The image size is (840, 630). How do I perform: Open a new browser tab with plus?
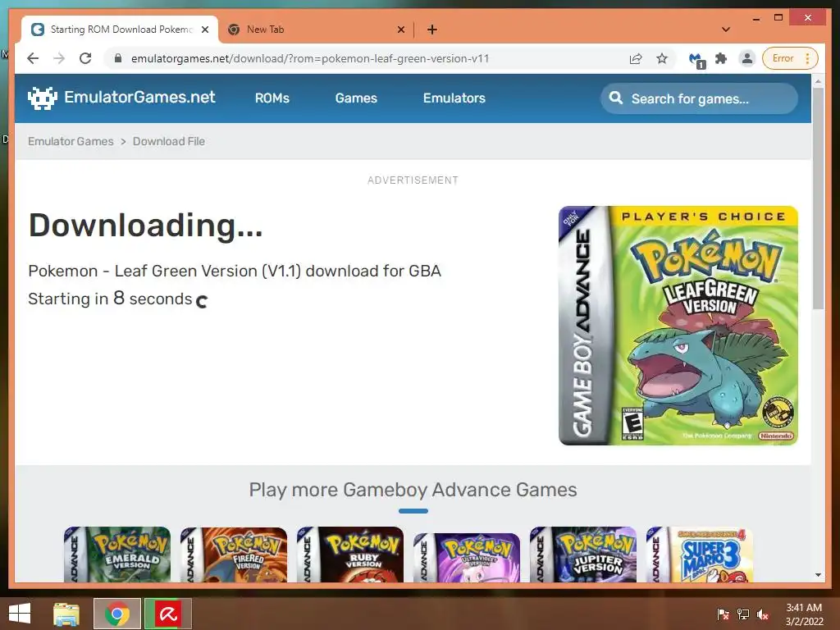431,30
